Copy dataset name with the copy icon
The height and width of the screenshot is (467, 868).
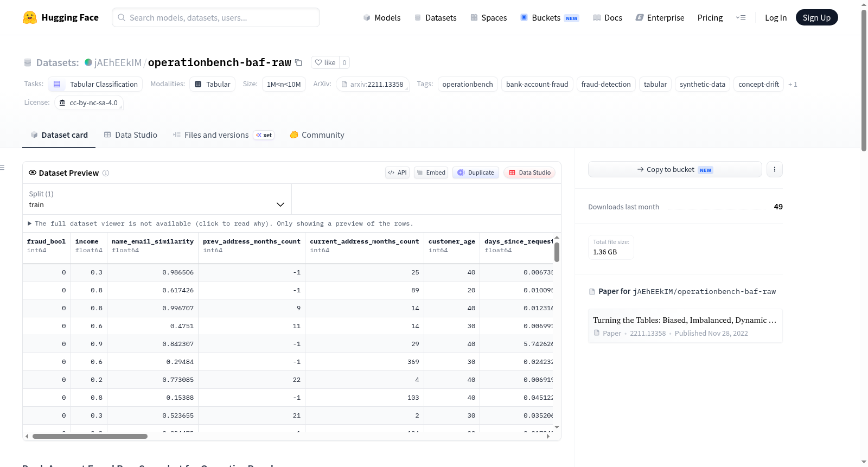click(x=298, y=62)
